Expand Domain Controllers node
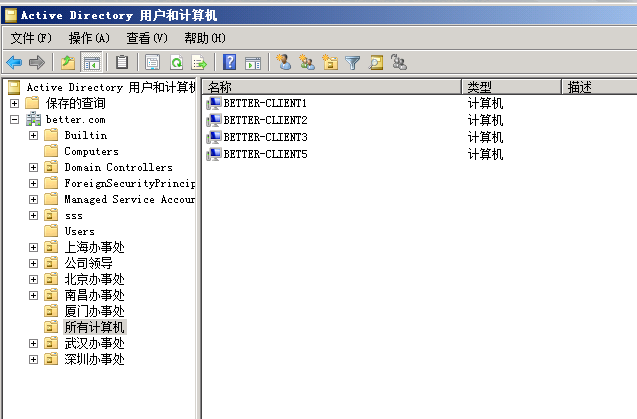Image resolution: width=637 pixels, height=419 pixels. click(33, 167)
